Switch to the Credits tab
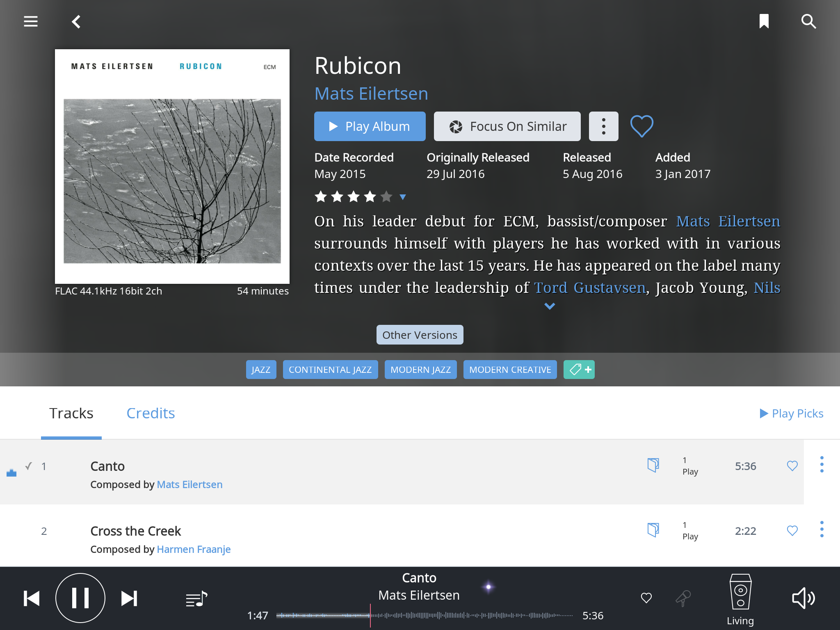The height and width of the screenshot is (630, 840). pyautogui.click(x=151, y=413)
